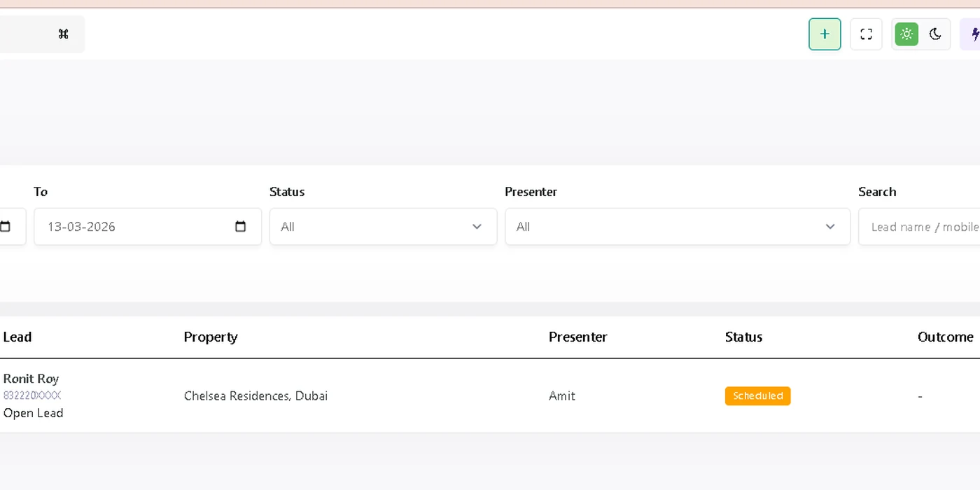980x490 pixels.
Task: Click presenter name Amit in the row
Action: [x=562, y=396]
